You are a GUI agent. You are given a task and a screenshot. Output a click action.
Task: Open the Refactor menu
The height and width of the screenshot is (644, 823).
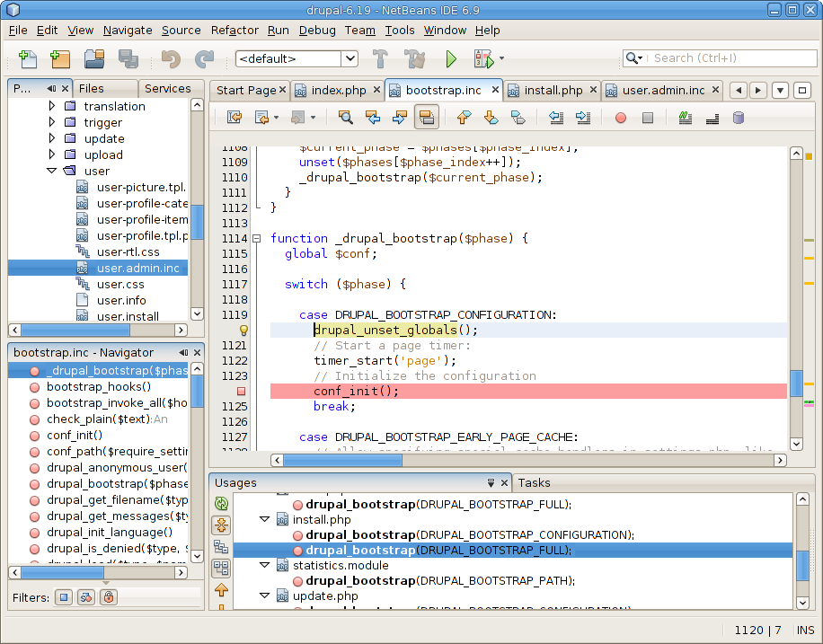(235, 31)
